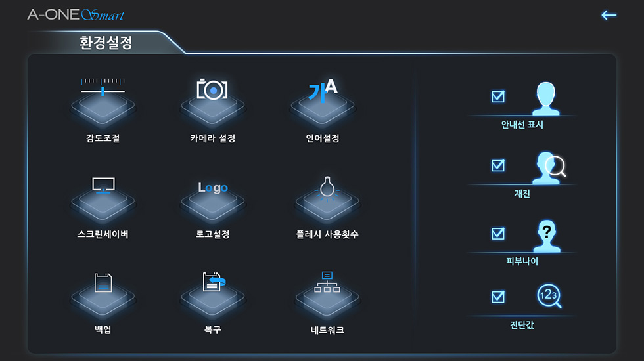Click the A-ONE Smart logo
Image resolution: width=644 pixels, height=361 pixels.
tap(76, 14)
